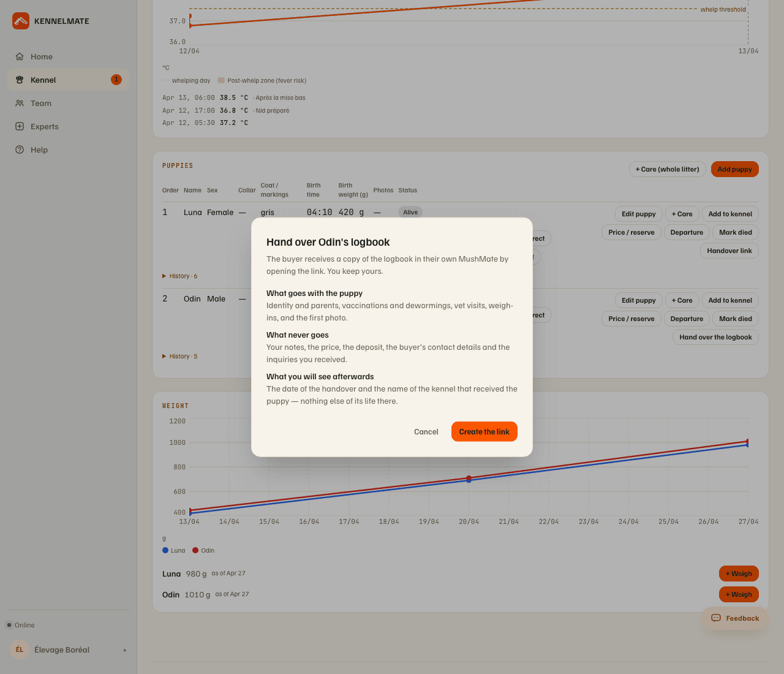Viewport: 784px width, 674px height.
Task: Click + Care (whole litter) button
Action: coord(668,169)
